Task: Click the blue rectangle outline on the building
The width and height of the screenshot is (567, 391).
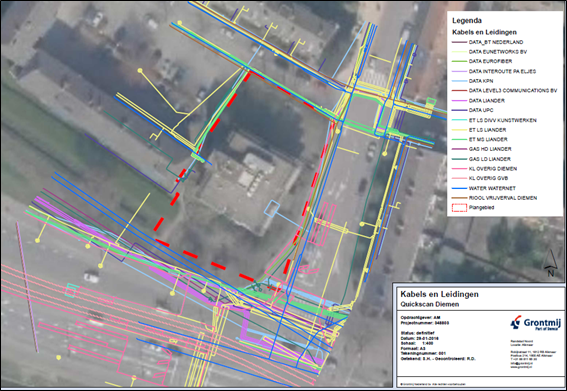Action: 272,208
